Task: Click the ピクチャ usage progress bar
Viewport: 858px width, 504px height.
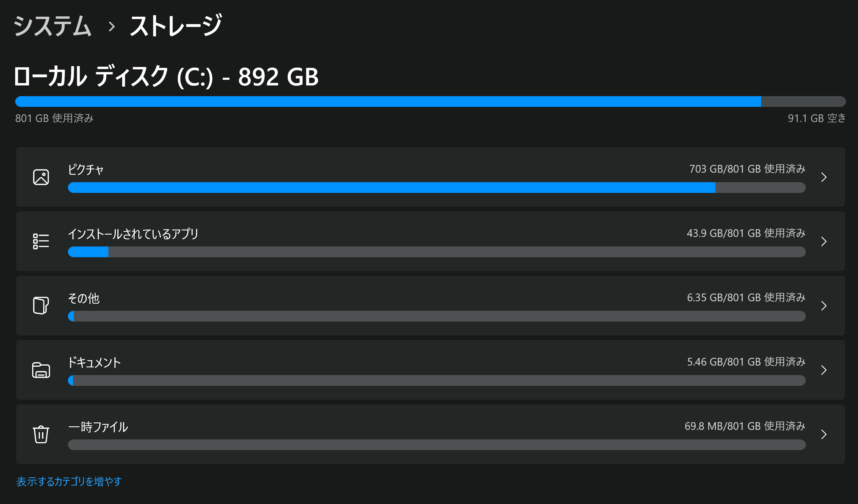Action: click(437, 188)
